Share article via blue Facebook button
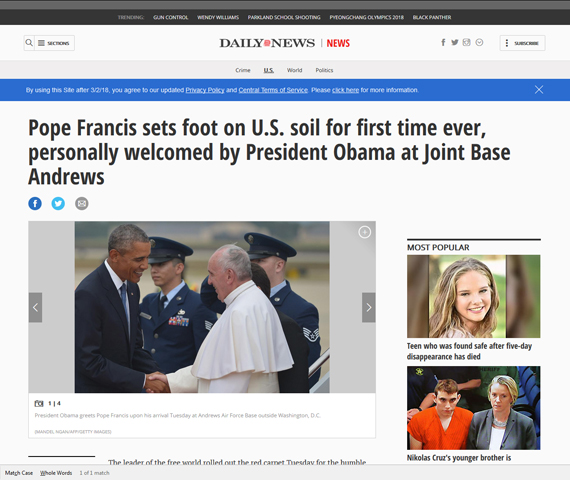This screenshot has width=570, height=480. [35, 203]
